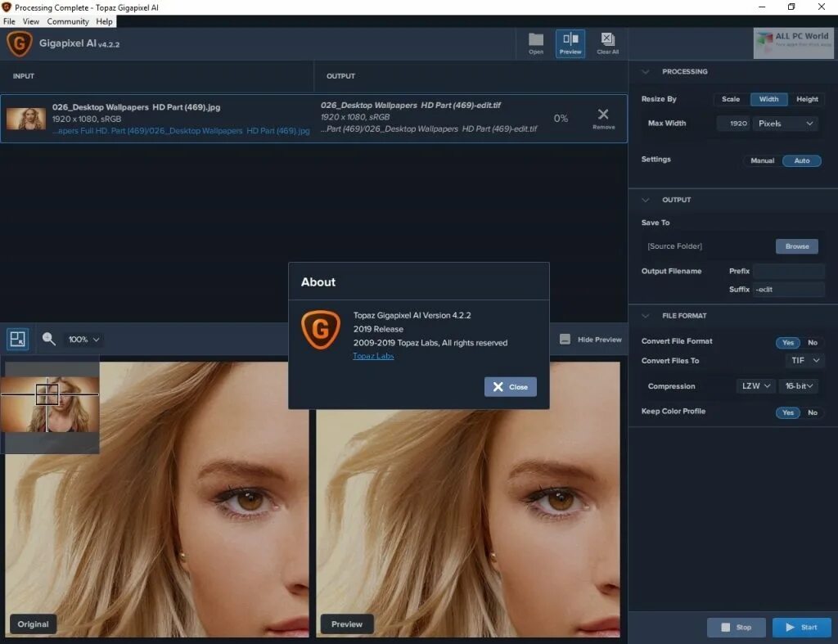Minimize the Gigapixel AI window
Image resolution: width=838 pixels, height=644 pixels.
762,7
